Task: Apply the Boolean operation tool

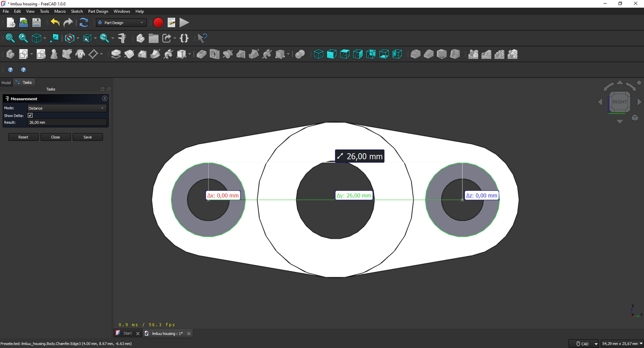Action: pyautogui.click(x=300, y=54)
